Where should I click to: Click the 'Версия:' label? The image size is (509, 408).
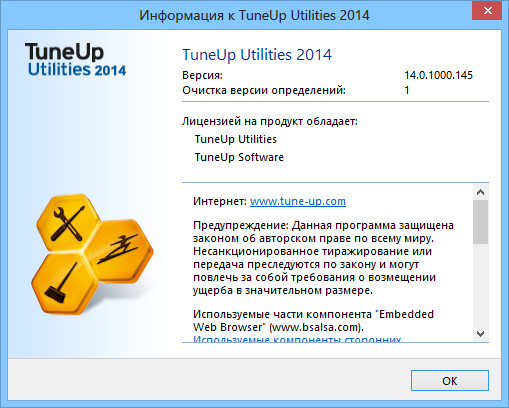(202, 75)
